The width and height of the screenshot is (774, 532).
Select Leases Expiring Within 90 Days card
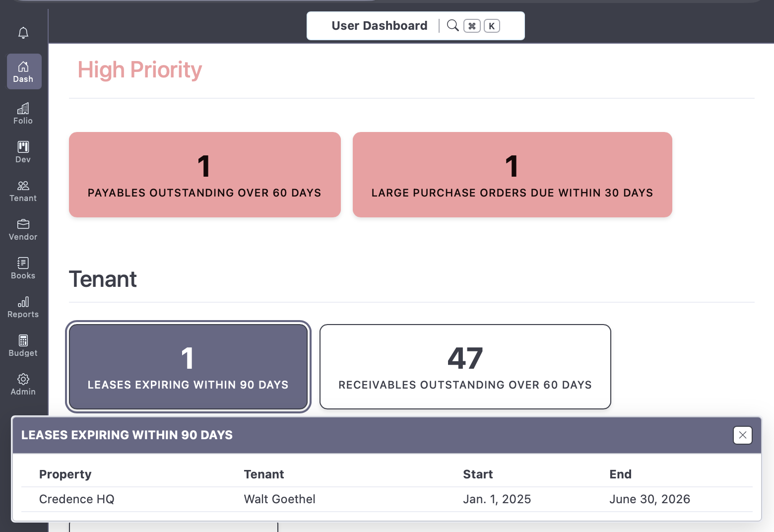(188, 367)
